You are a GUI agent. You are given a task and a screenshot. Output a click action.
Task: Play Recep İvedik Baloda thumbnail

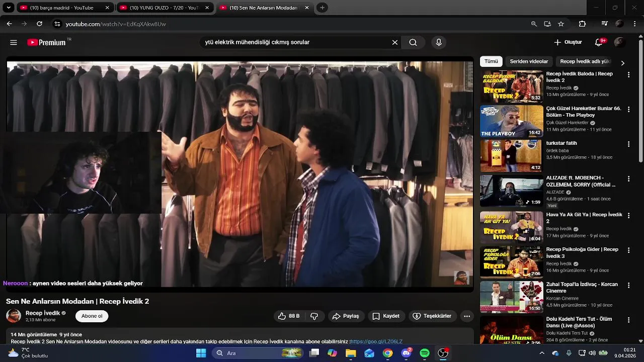pos(512,86)
